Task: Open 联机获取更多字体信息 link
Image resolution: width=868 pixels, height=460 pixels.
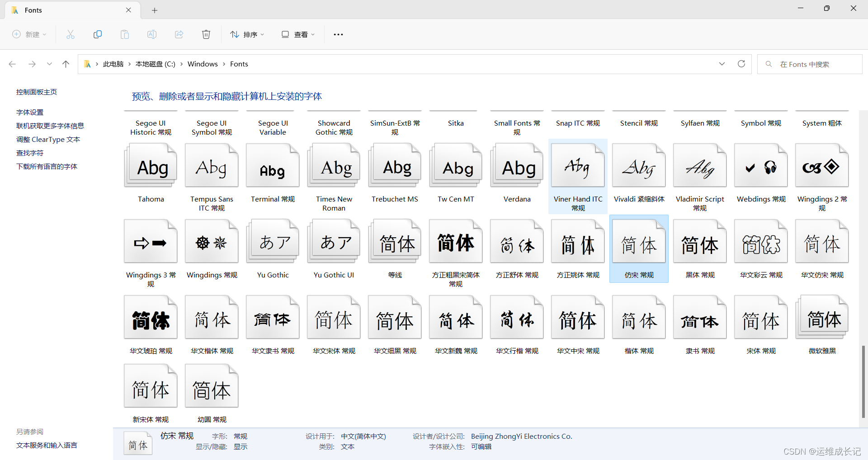Action: [50, 126]
